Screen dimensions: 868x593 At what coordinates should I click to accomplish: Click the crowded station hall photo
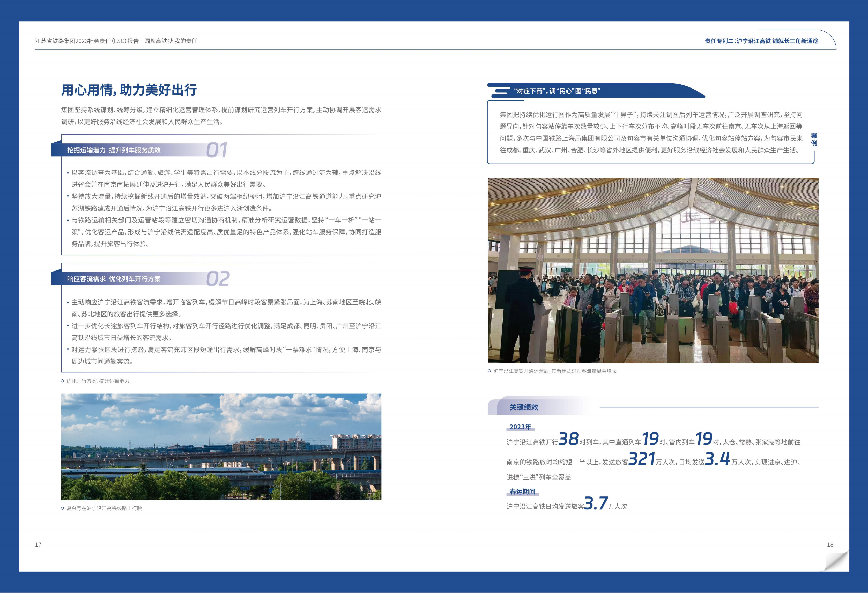[653, 270]
